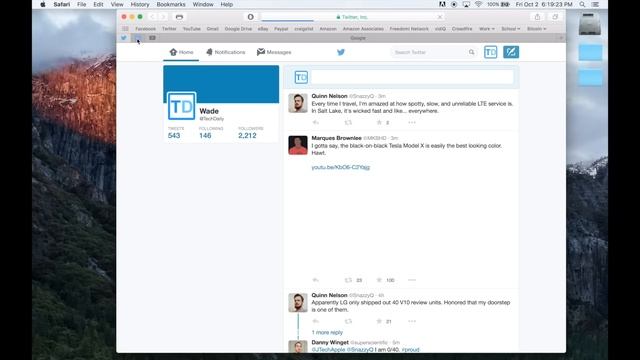Image resolution: width=640 pixels, height=360 pixels.
Task: Open the Twitter pinned tab
Action: pos(124,38)
